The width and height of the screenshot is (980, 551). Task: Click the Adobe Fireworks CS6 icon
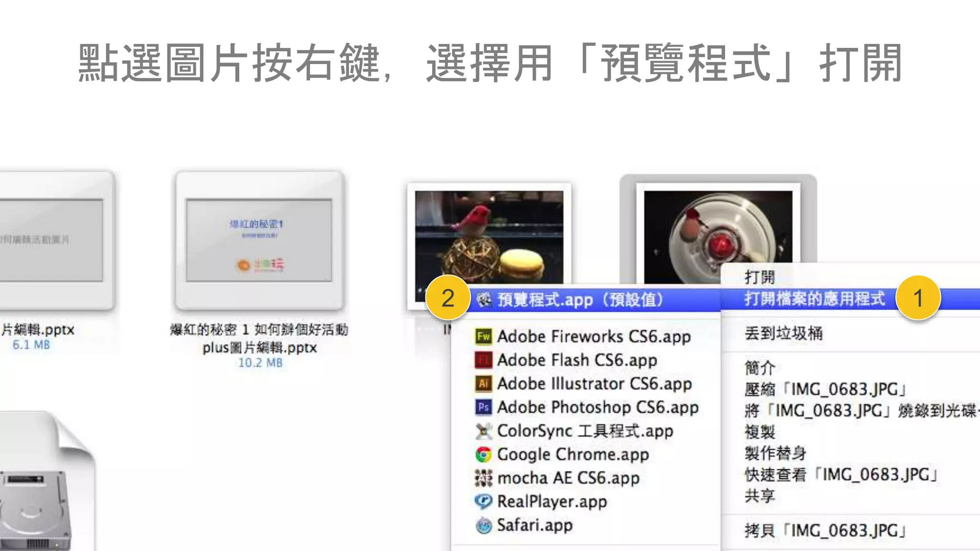483,336
